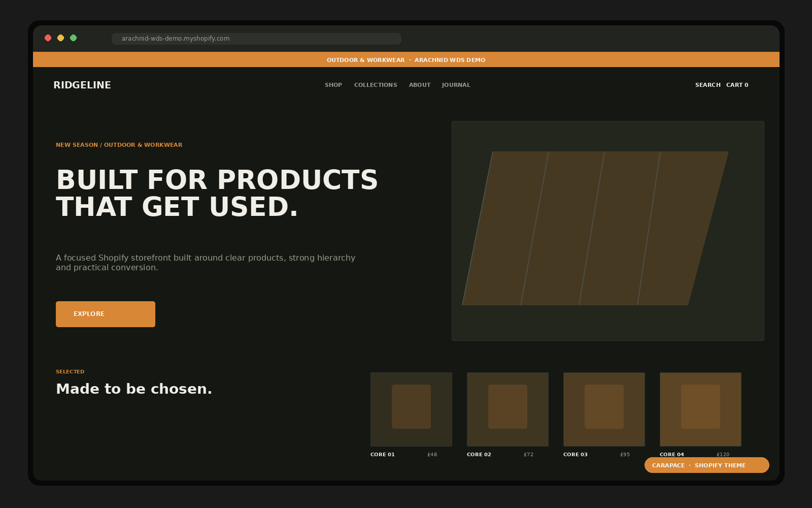
Task: Click the 'NEW SEASON / OUTDOOR & WORKWEAR' eyebrow text
Action: pyautogui.click(x=119, y=145)
